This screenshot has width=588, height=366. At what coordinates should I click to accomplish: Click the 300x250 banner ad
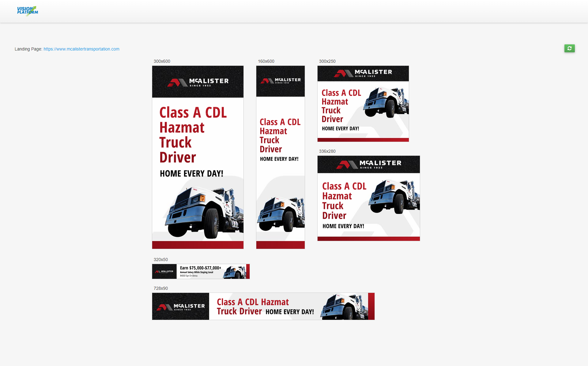click(363, 103)
